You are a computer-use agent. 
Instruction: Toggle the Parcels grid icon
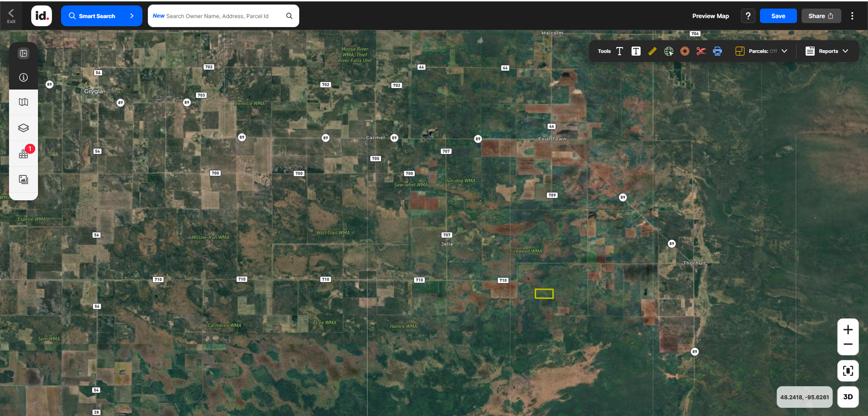coord(740,51)
